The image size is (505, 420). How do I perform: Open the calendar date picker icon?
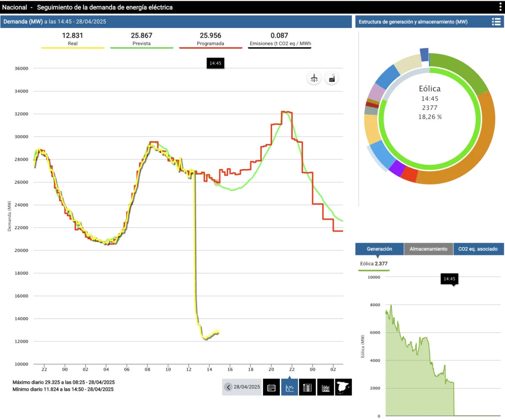271,387
